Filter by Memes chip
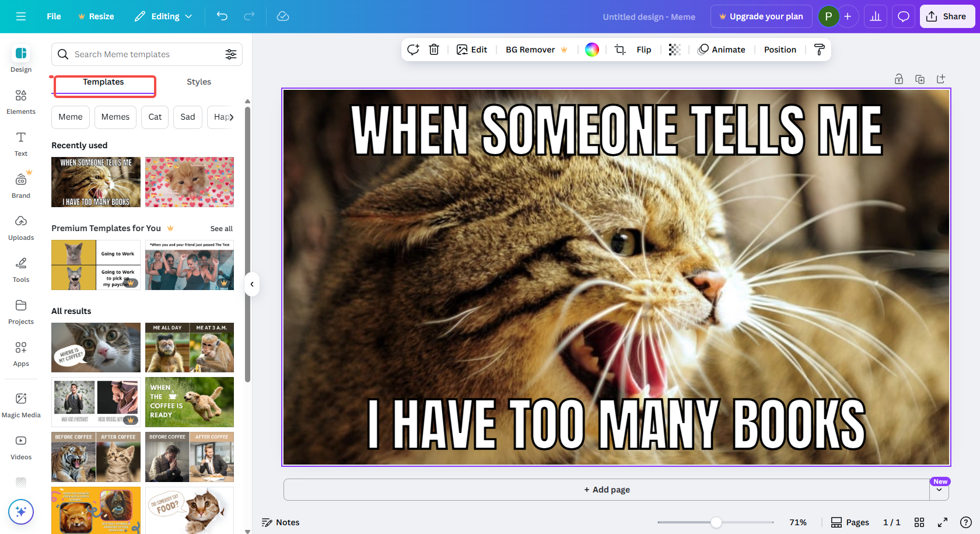 coord(116,117)
